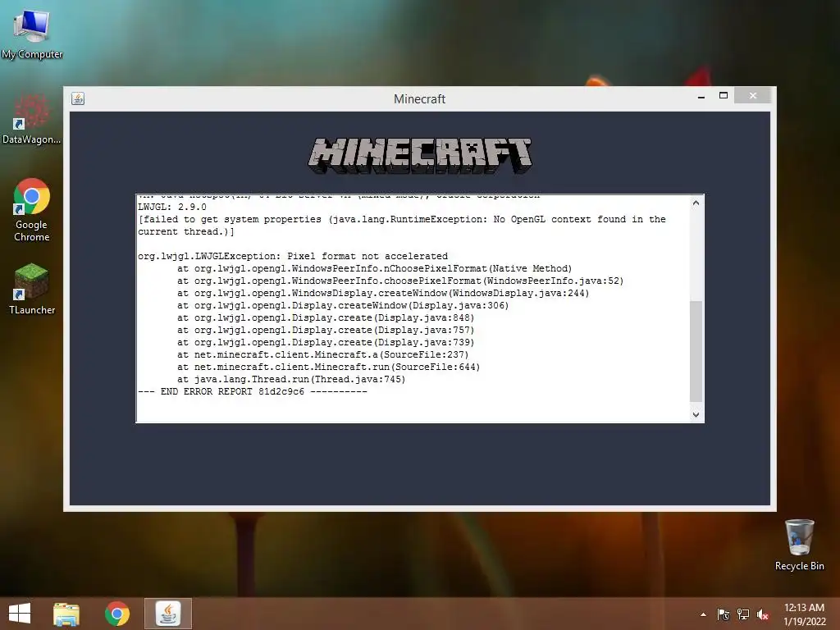Click the 'END ERROR REPORT 81d2c9c6' line
Image resolution: width=840 pixels, height=630 pixels.
253,391
